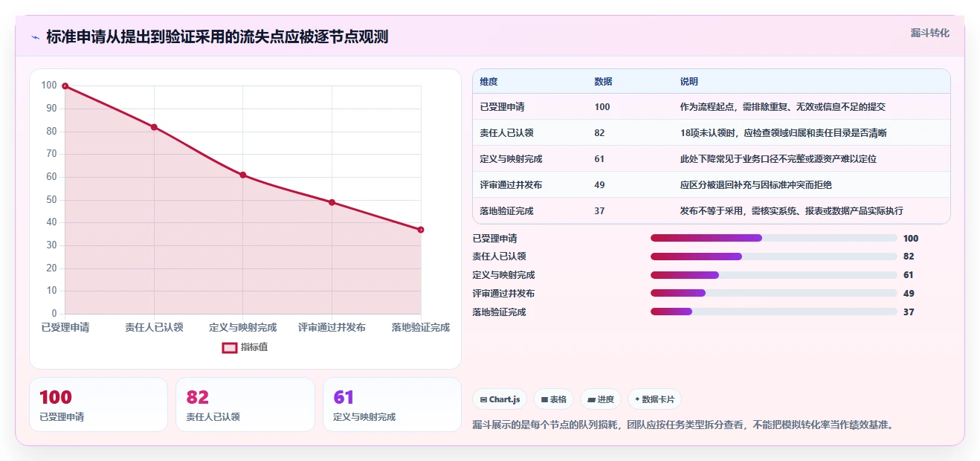980x461 pixels.
Task: Click the 维度 column header
Action: point(489,82)
